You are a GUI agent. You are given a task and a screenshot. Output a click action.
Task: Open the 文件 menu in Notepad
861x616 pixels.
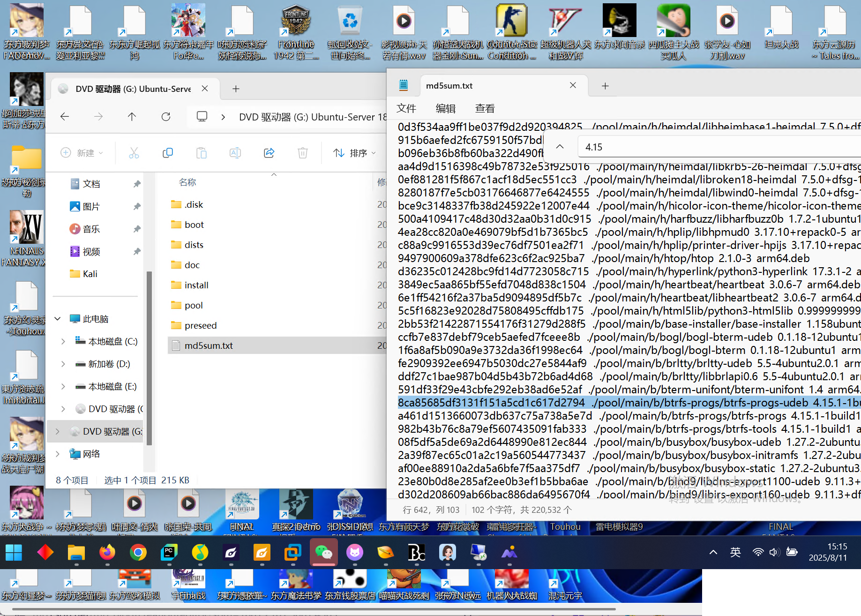[406, 108]
